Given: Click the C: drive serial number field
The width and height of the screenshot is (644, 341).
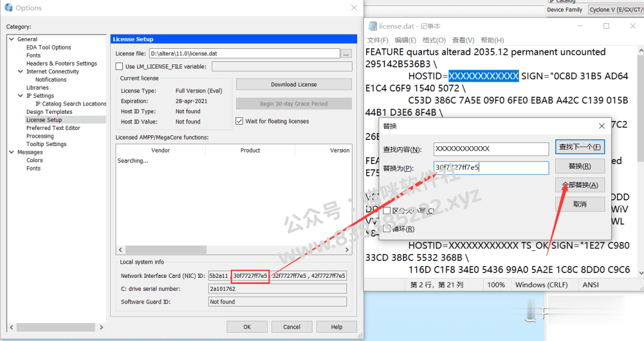Looking at the screenshot, I should click(277, 289).
